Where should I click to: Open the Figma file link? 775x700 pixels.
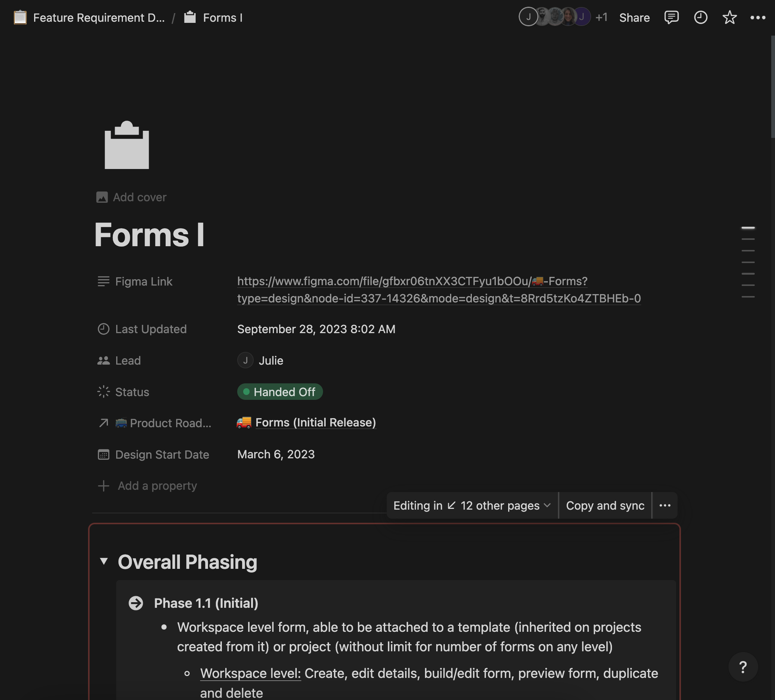click(412, 281)
